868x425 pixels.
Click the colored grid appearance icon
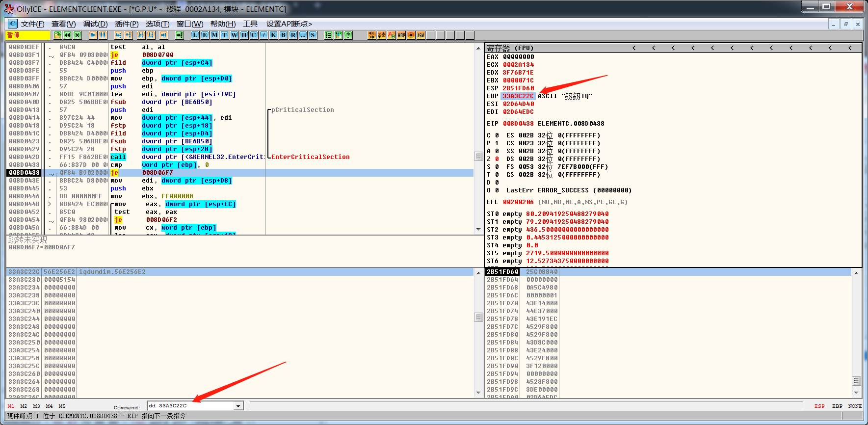click(339, 35)
